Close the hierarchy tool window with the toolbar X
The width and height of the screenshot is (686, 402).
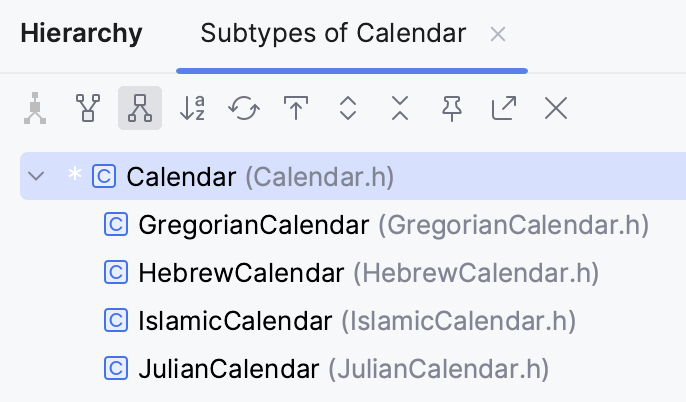click(556, 108)
